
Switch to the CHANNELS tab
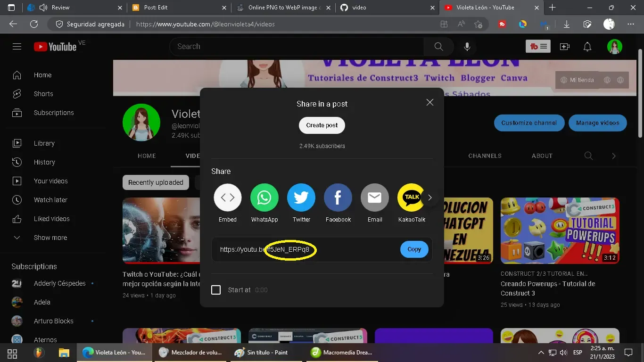point(485,156)
